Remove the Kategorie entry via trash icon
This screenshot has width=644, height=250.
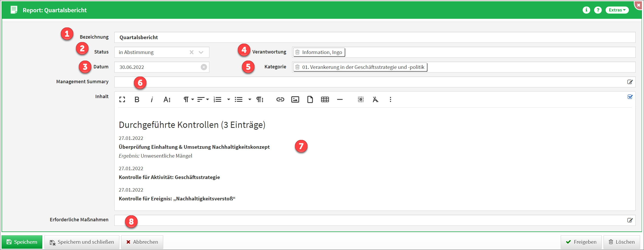297,67
